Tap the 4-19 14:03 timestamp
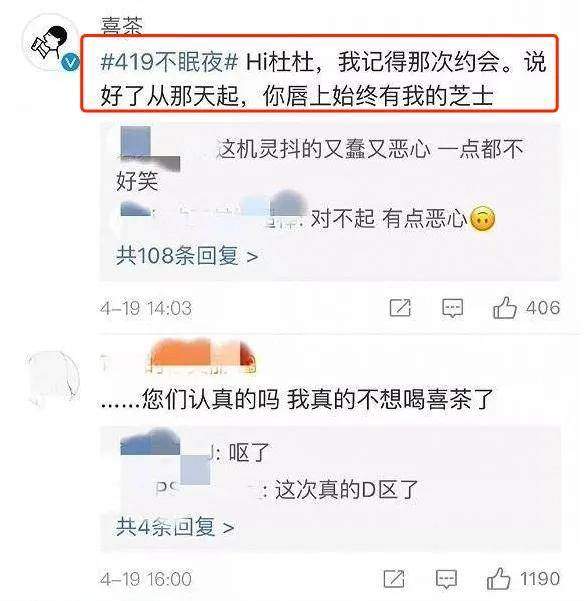 pyautogui.click(x=146, y=309)
